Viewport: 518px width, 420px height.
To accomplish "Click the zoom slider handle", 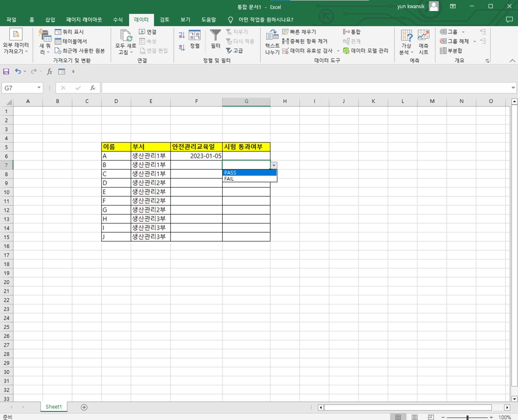I will [x=467, y=417].
